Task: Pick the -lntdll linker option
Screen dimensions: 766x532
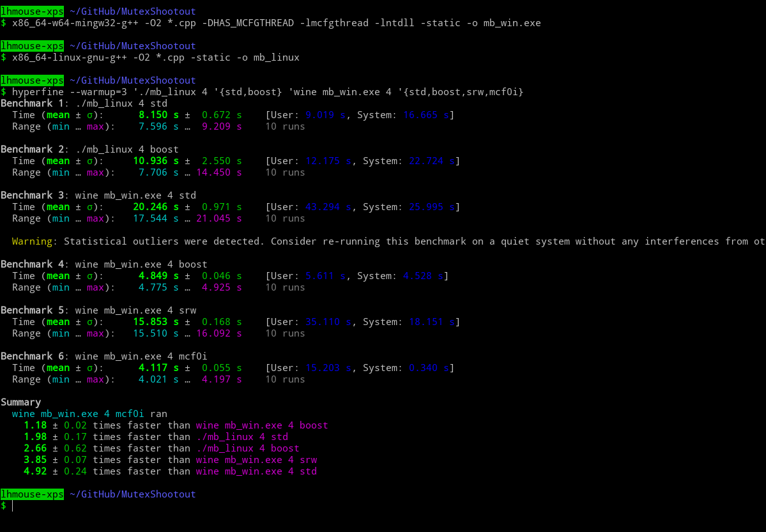Action: click(394, 23)
